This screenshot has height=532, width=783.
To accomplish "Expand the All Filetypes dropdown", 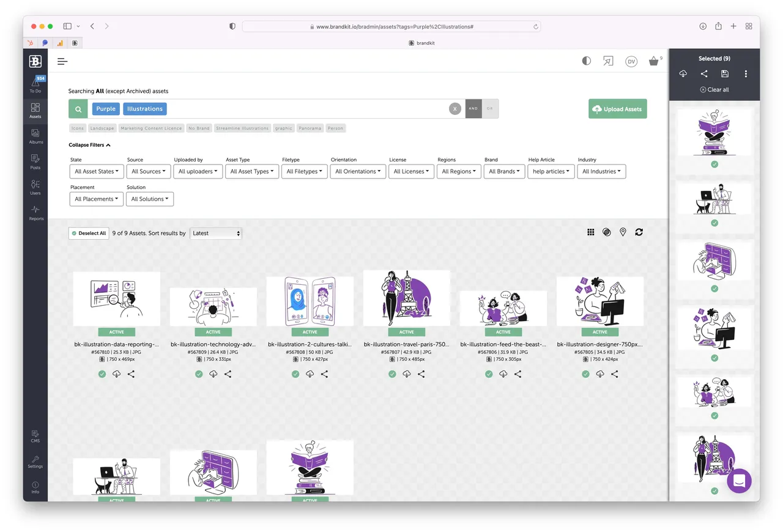I will coord(305,172).
